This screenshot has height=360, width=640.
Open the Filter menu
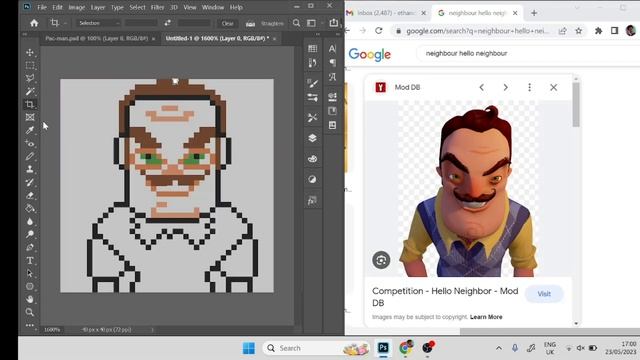tap(157, 7)
